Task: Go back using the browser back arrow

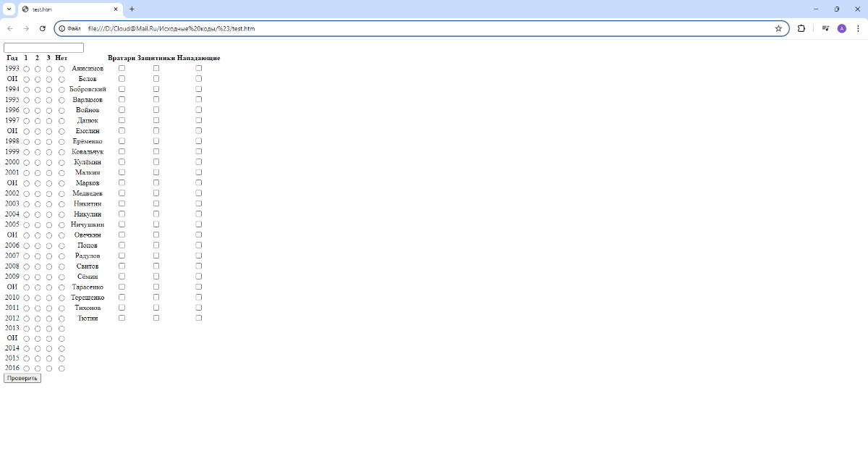Action: (x=10, y=28)
